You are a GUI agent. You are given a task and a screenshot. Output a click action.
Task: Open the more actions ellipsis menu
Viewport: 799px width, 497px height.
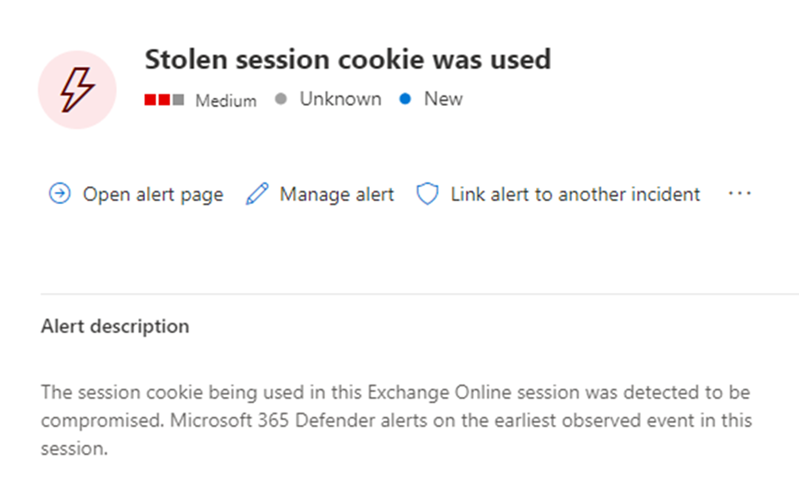[739, 194]
